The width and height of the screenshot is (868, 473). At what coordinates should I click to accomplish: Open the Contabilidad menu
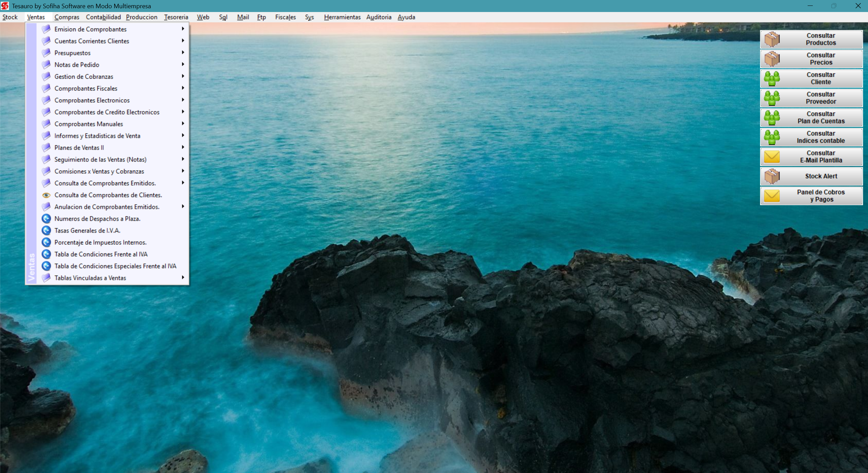click(x=103, y=17)
